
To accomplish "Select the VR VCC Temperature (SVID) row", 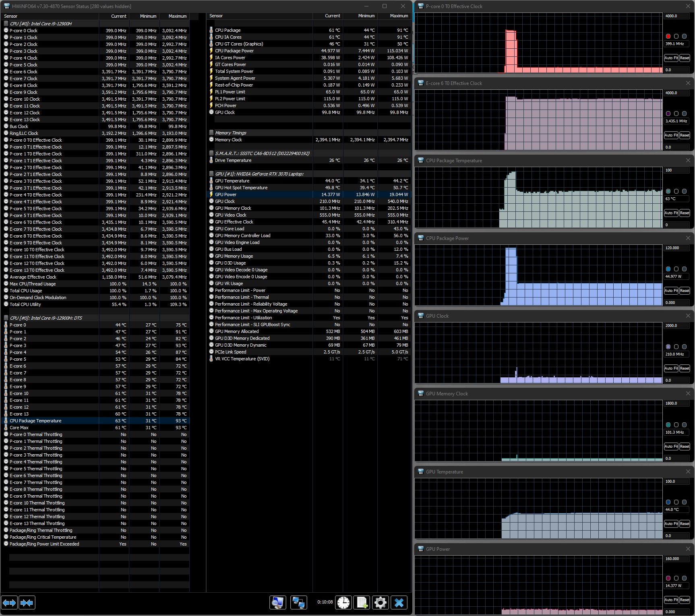I will (309, 359).
